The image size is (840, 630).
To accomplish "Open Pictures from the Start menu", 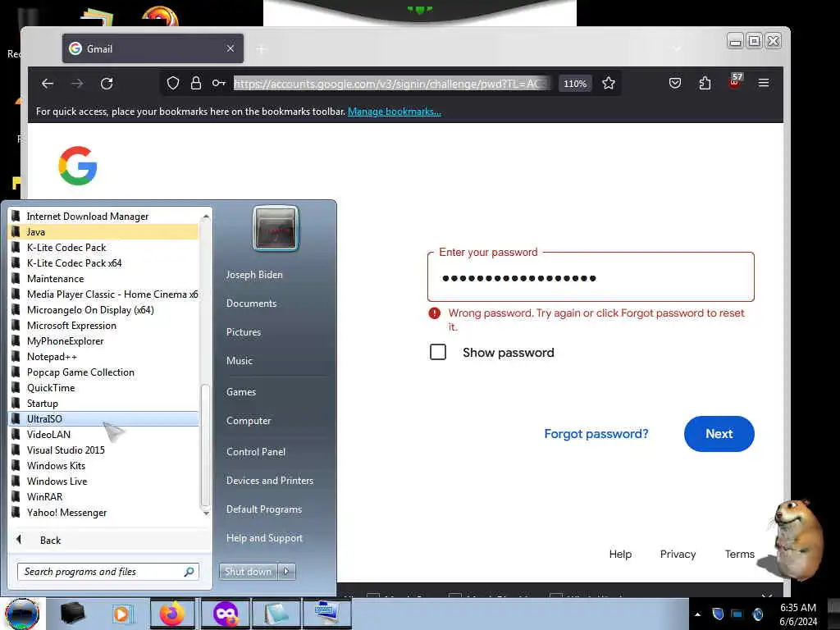I will pos(244,332).
